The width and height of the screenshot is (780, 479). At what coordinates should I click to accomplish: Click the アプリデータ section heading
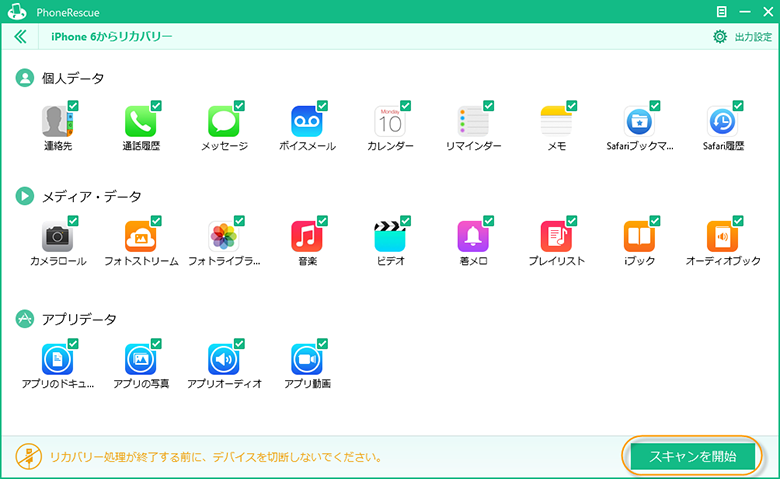click(79, 319)
